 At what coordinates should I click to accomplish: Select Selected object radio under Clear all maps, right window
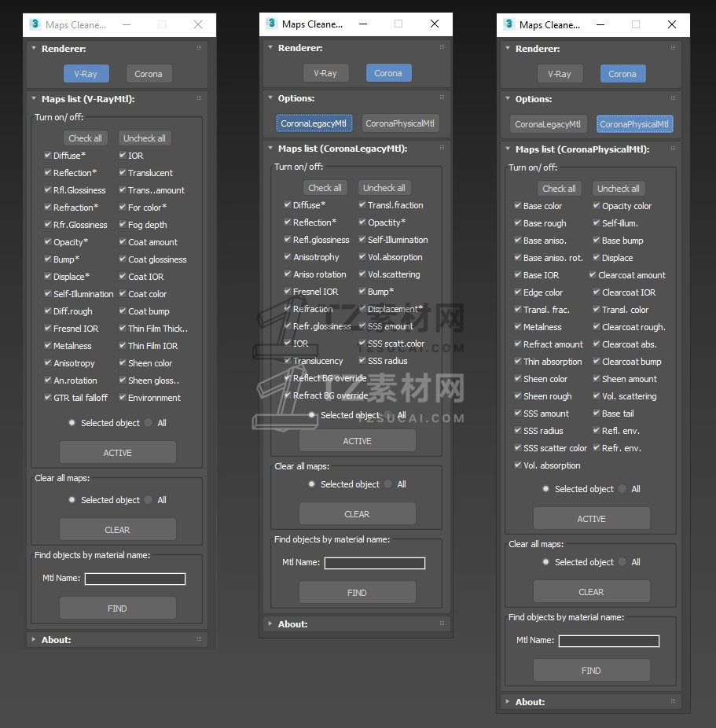tap(545, 562)
